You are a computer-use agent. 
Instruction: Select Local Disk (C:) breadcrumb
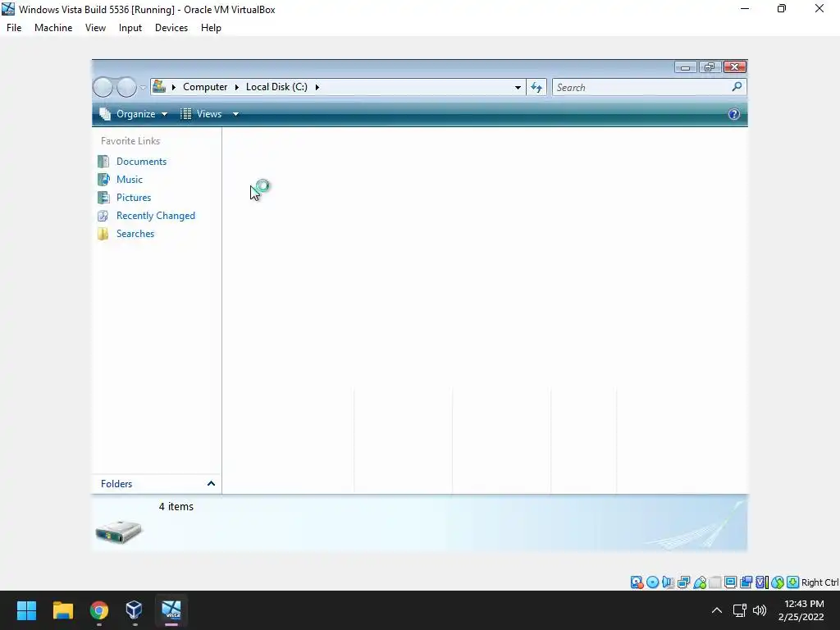point(276,87)
